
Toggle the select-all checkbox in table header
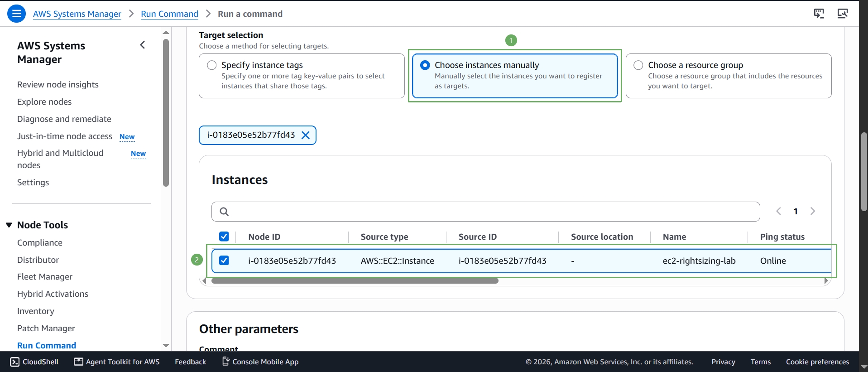(224, 237)
